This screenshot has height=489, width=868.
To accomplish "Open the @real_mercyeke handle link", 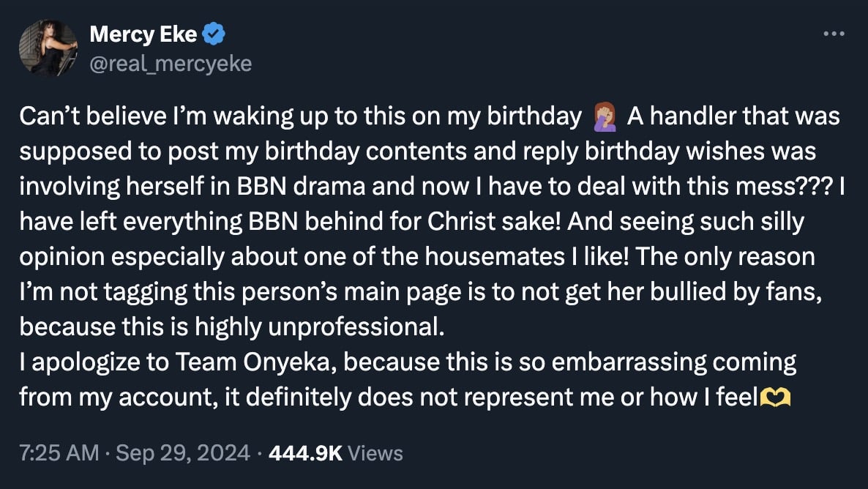I will coord(170,64).
